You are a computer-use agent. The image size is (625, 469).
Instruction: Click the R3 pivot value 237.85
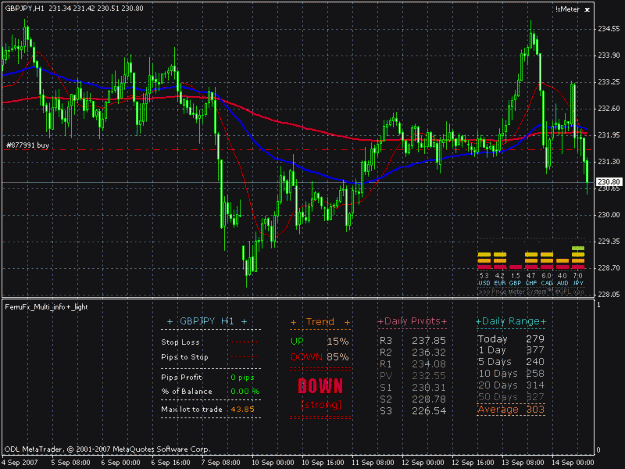(428, 340)
